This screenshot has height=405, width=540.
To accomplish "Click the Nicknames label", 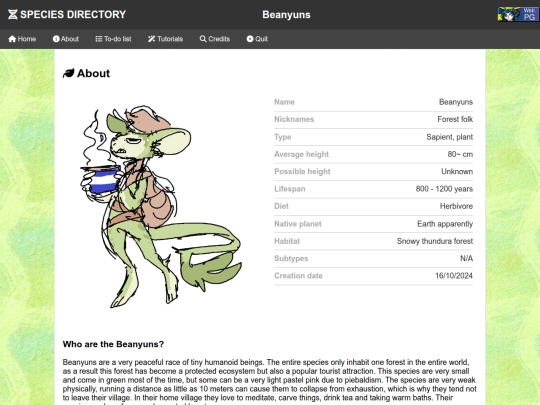I will click(x=294, y=119).
